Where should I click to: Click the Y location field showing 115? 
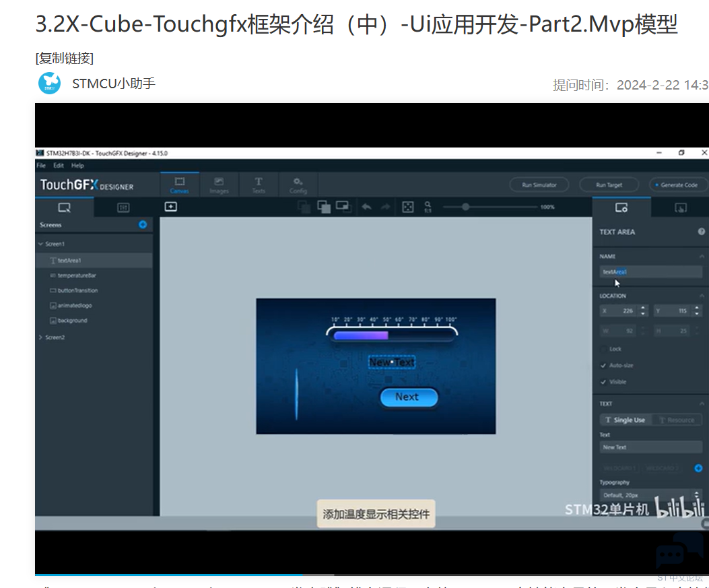[x=672, y=311]
